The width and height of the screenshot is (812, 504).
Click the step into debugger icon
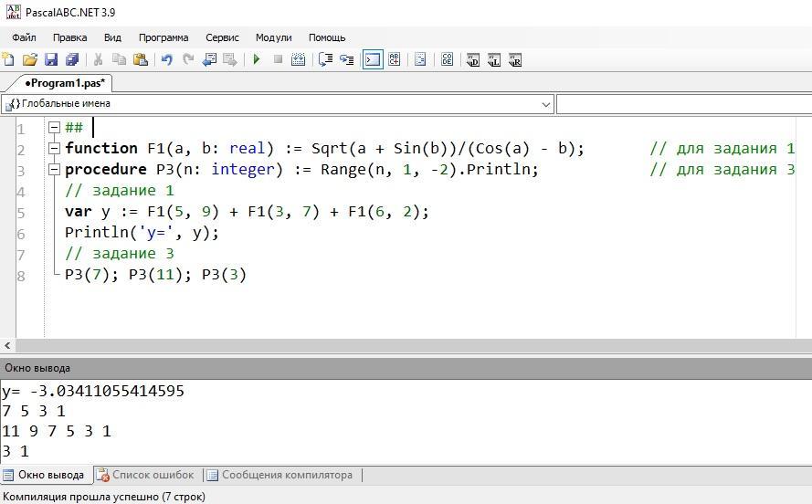coord(346,59)
